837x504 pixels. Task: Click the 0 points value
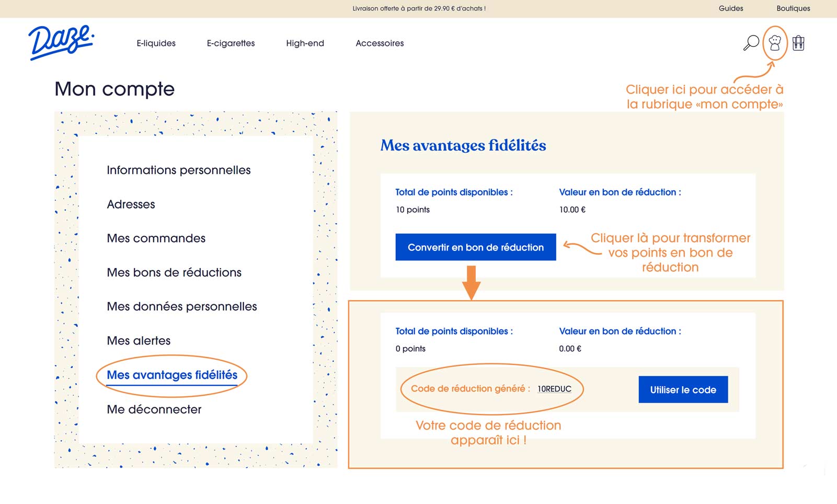click(x=410, y=349)
